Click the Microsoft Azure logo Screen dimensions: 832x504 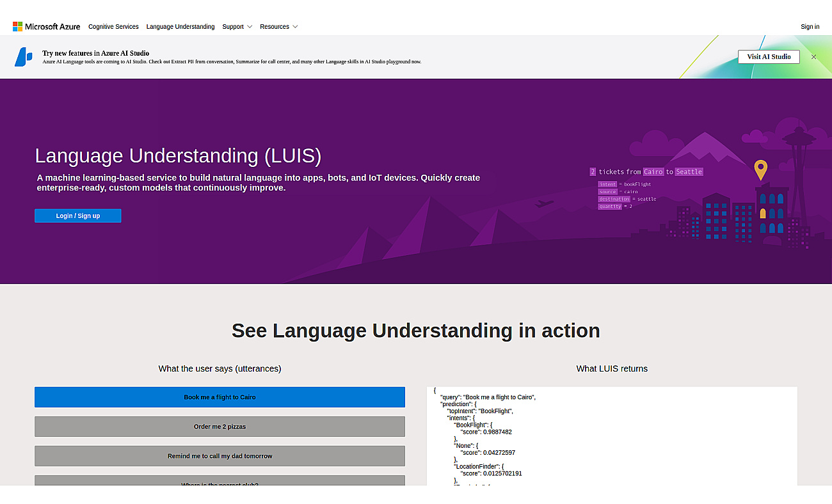47,26
